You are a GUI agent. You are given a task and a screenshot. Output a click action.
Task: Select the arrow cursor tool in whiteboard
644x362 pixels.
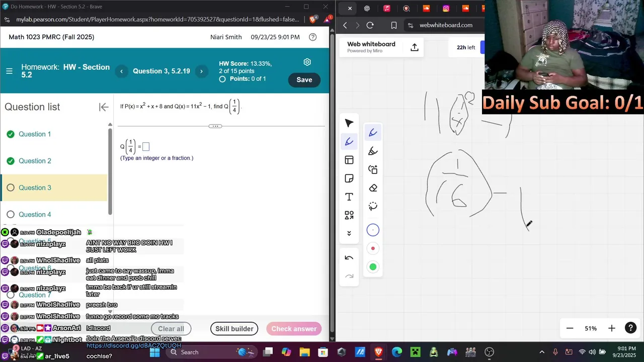(349, 123)
